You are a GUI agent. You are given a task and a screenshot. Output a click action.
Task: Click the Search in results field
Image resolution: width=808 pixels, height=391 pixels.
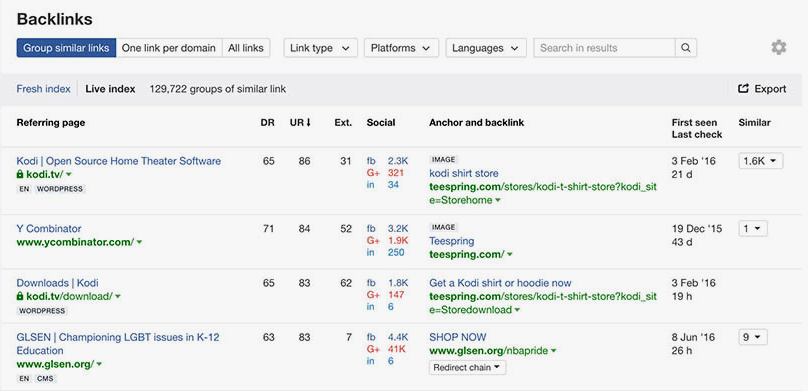604,48
